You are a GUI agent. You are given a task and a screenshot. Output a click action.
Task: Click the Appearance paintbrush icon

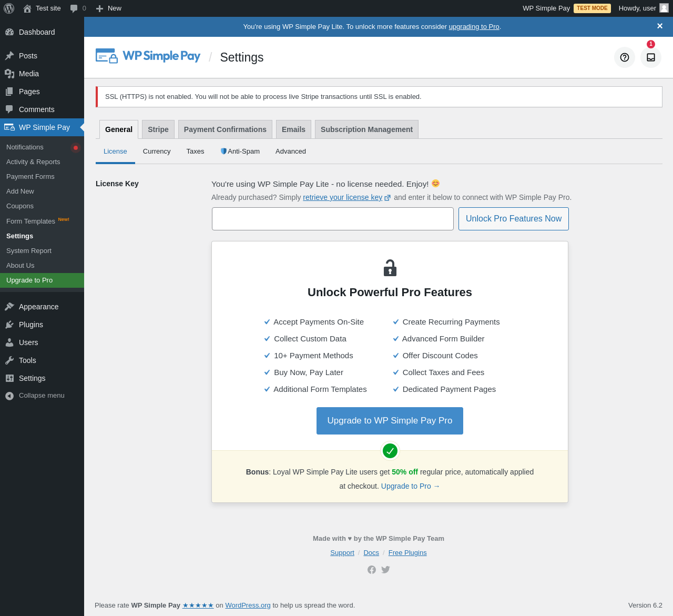pyautogui.click(x=9, y=307)
